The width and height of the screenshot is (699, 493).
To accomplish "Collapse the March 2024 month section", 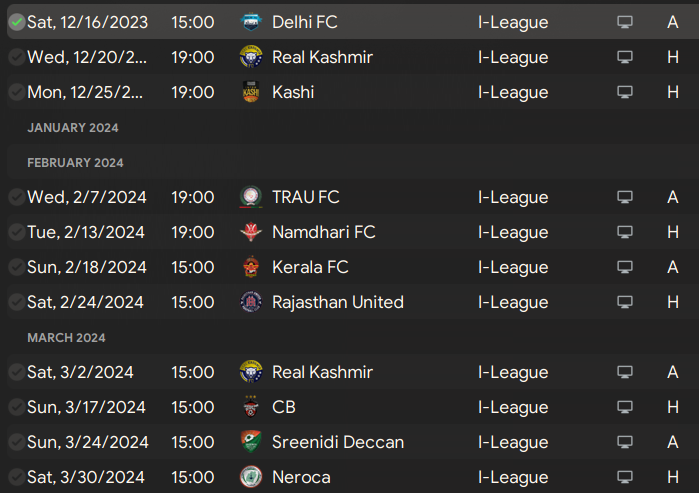I will (66, 337).
